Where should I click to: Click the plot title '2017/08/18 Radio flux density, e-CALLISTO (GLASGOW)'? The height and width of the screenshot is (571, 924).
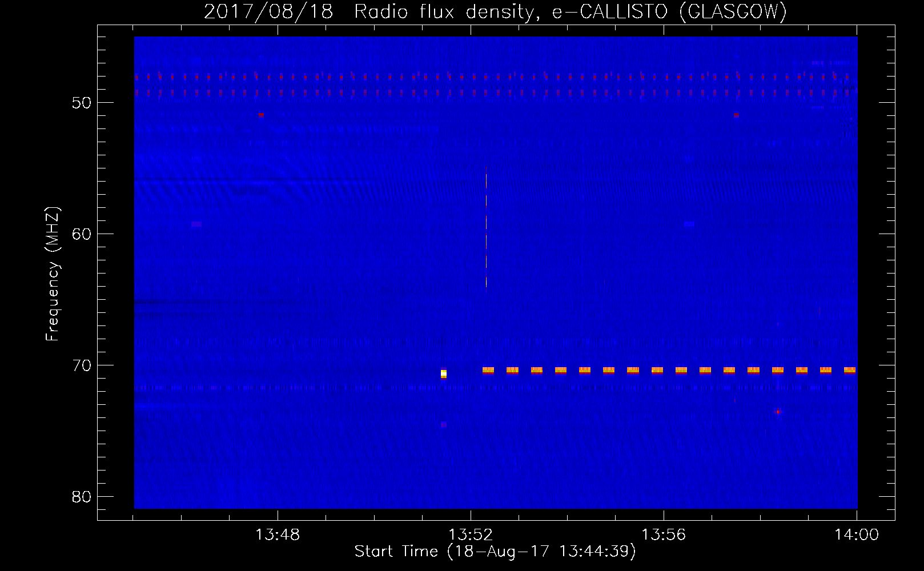(495, 11)
